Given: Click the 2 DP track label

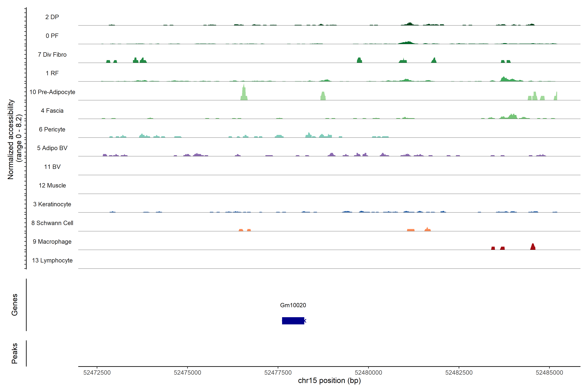Looking at the screenshot, I should tap(52, 17).
